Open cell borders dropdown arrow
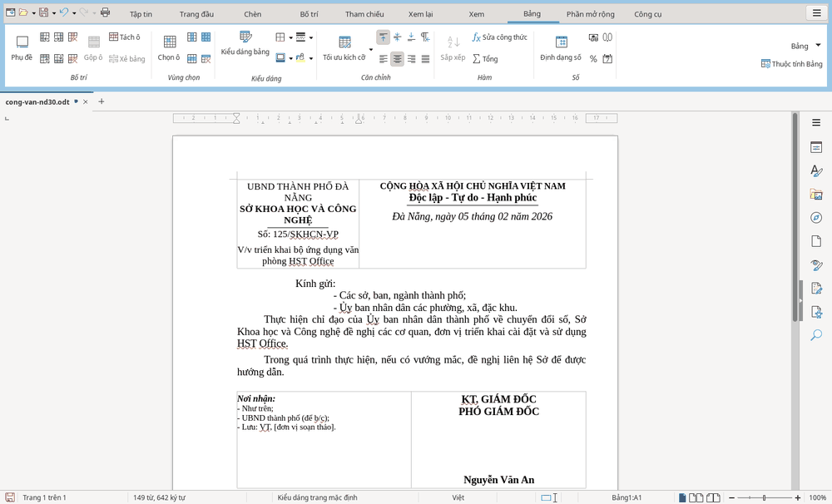 290,37
